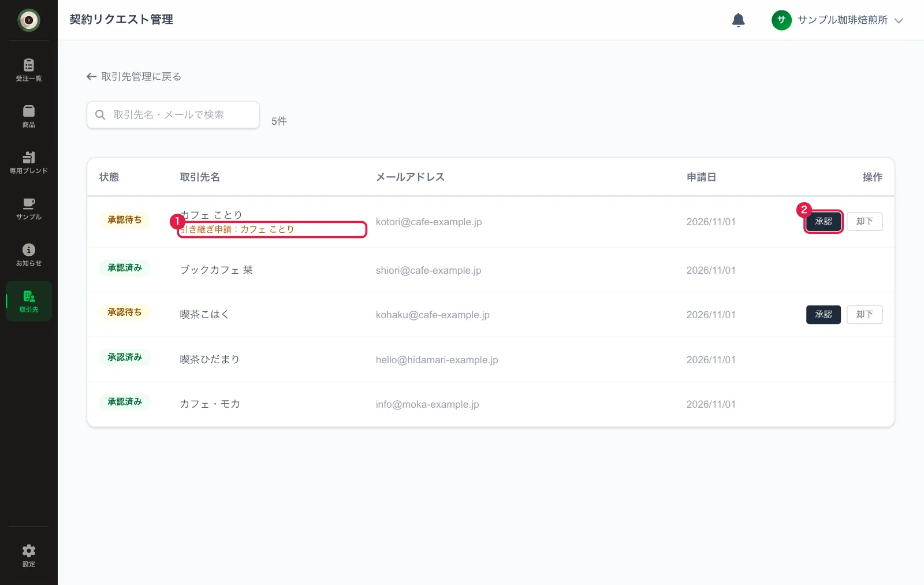Click 承認済み badge in 喫茶ひだまり row
924x585 pixels.
click(125, 357)
